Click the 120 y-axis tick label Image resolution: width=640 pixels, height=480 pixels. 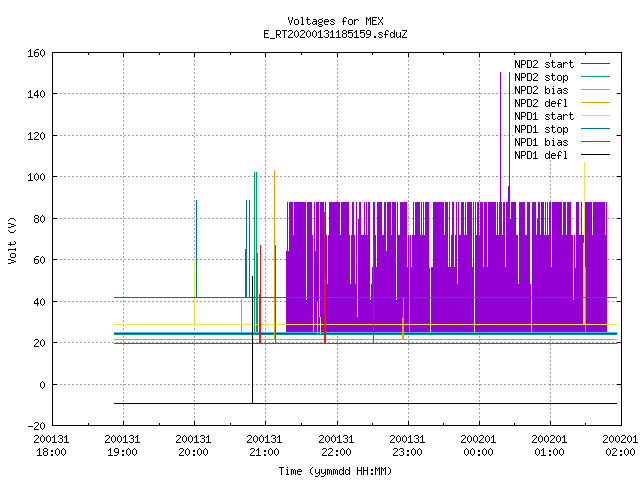36,136
